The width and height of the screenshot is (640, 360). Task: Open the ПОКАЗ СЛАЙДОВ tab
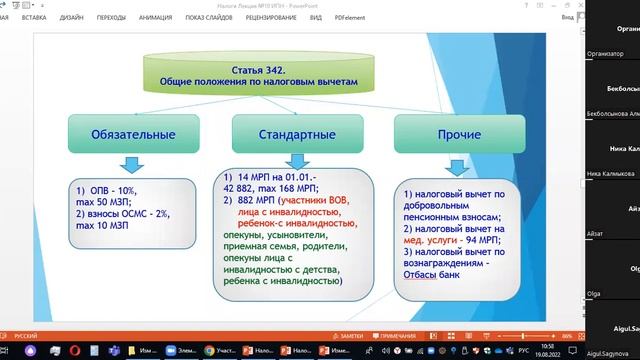(x=209, y=18)
